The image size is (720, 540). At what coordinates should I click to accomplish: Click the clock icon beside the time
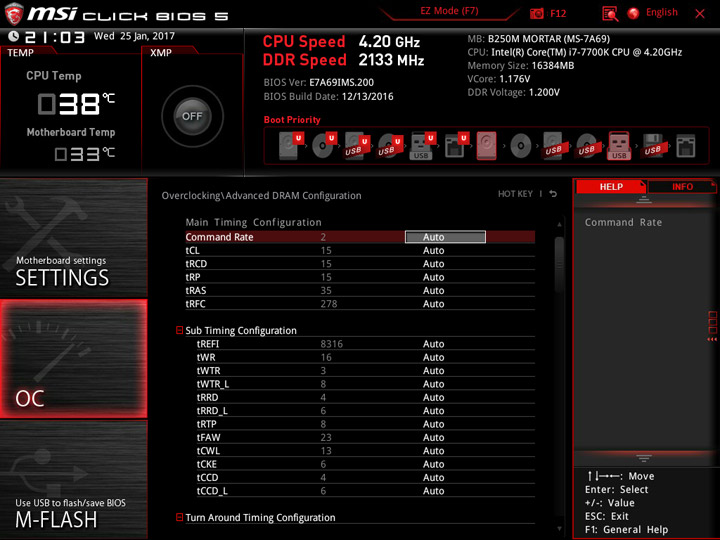point(13,36)
